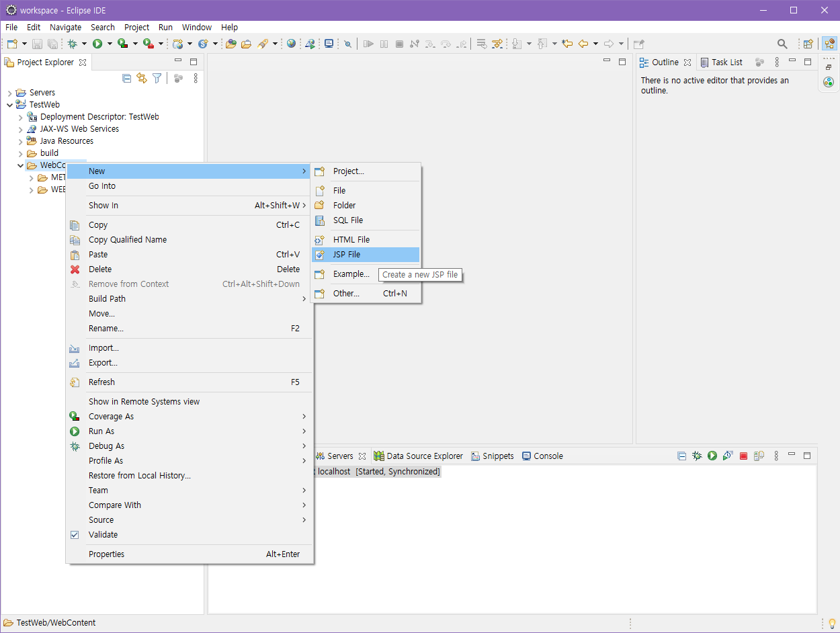The width and height of the screenshot is (840, 633).
Task: Open the Run button dropdown arrow
Action: [110, 44]
